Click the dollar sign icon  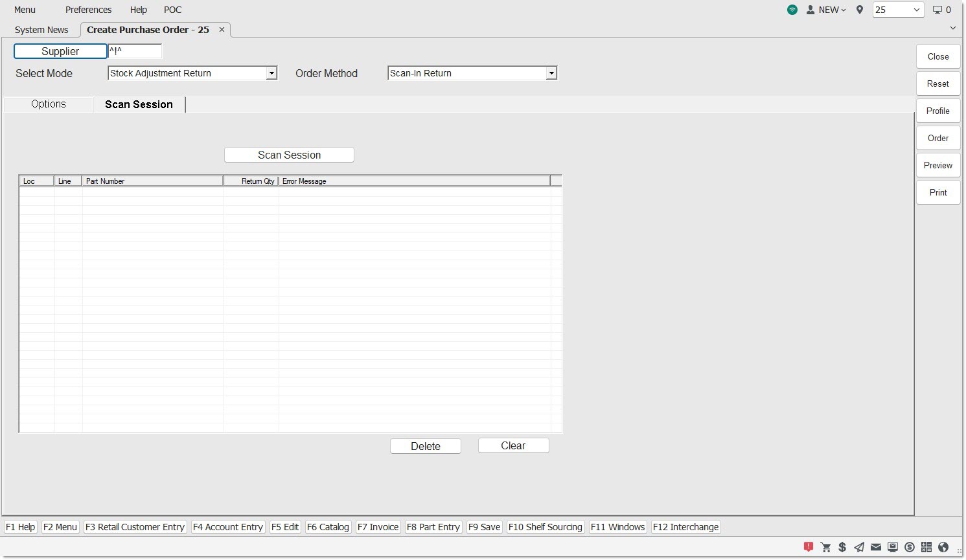click(842, 547)
